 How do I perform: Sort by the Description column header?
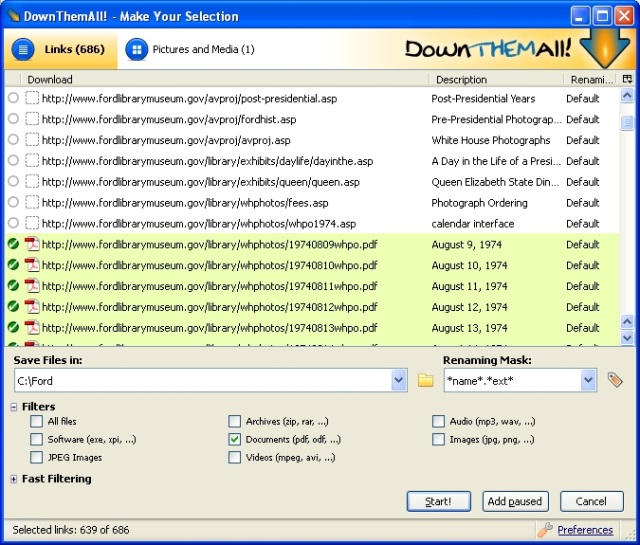(x=496, y=79)
